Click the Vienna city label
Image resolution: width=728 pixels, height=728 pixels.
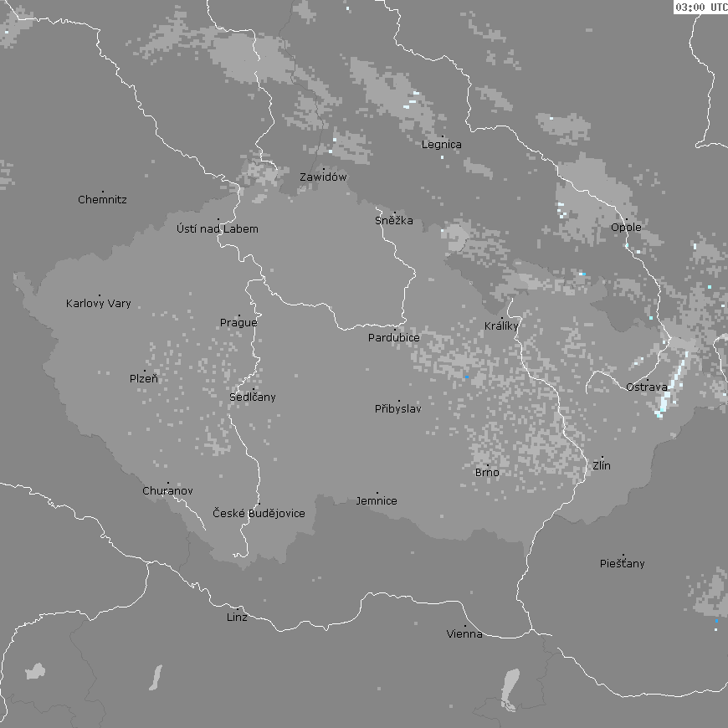[464, 634]
